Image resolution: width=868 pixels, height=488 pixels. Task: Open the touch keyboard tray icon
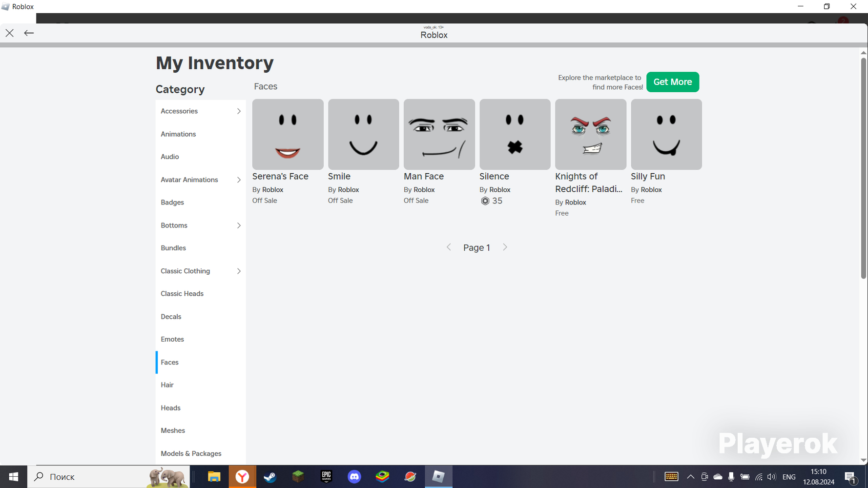point(671,477)
